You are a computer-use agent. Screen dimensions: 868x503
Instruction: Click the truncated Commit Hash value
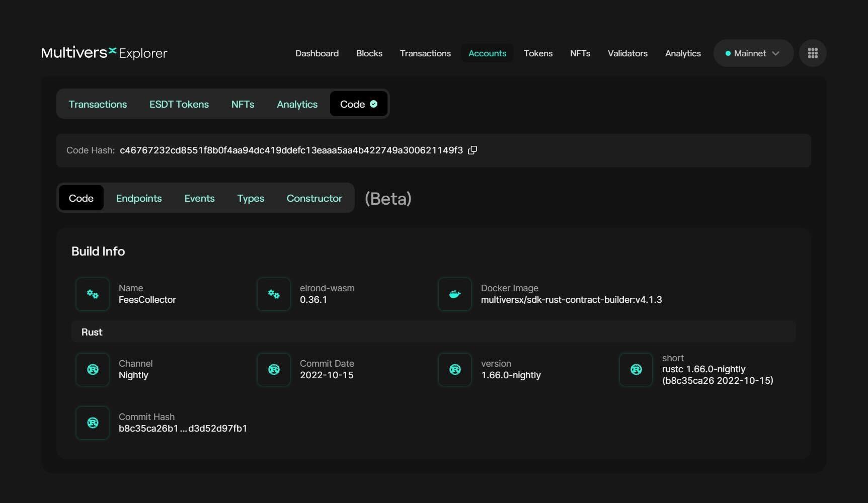(183, 429)
